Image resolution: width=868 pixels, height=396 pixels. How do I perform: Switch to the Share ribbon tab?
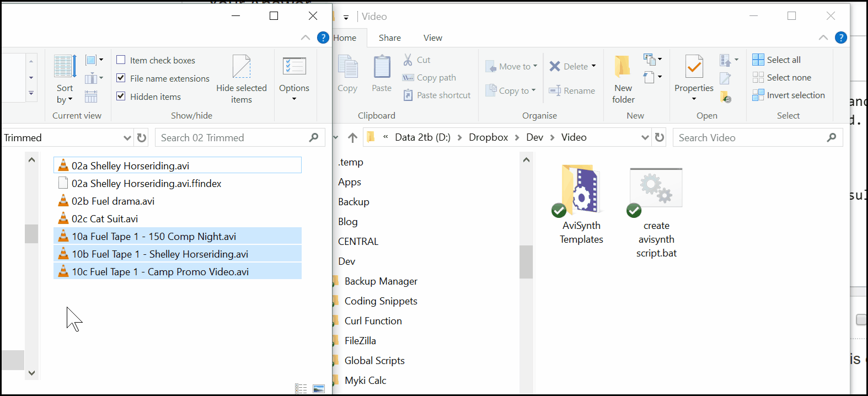390,38
